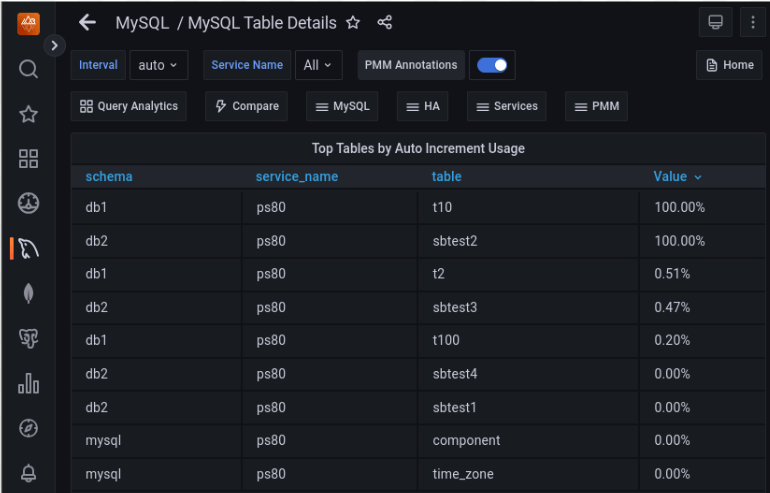Open the three-dot more options menu
Image resolution: width=770 pixels, height=493 pixels.
pos(753,22)
